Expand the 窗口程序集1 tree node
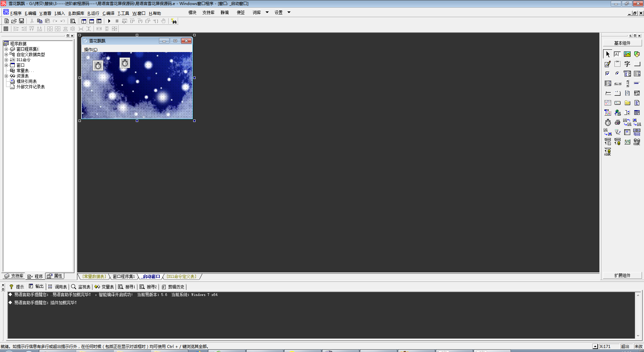Screen dimensions: 644x352 click(6, 49)
